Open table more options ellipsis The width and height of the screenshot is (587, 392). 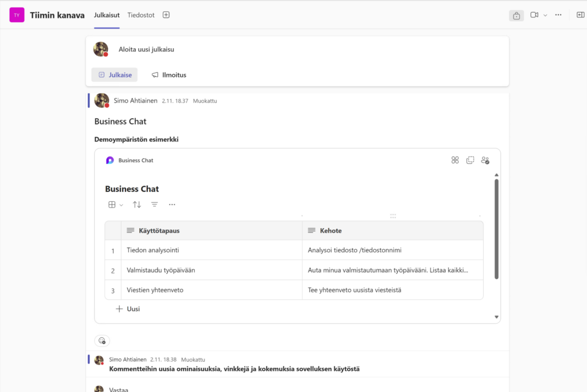pos(172,205)
